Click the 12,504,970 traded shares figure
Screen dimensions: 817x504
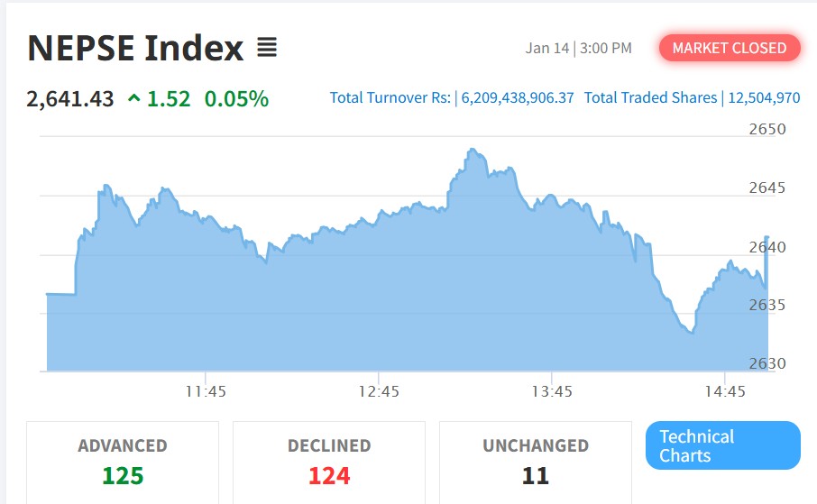763,97
